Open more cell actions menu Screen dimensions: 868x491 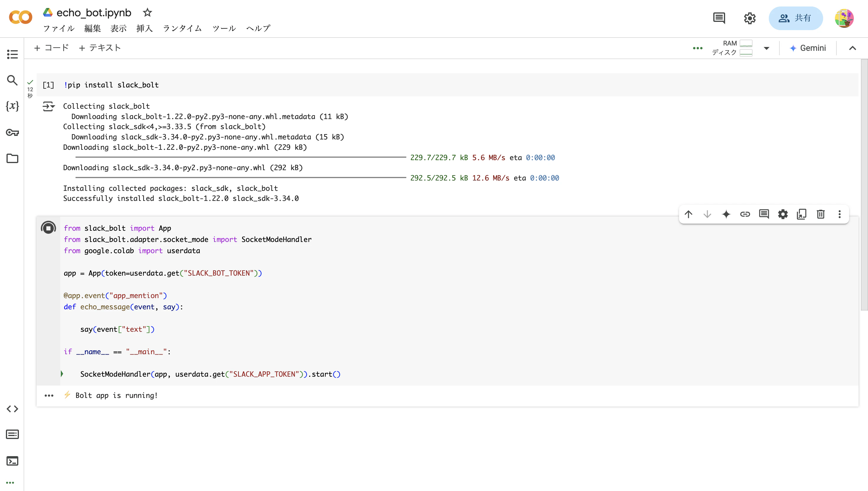click(839, 214)
